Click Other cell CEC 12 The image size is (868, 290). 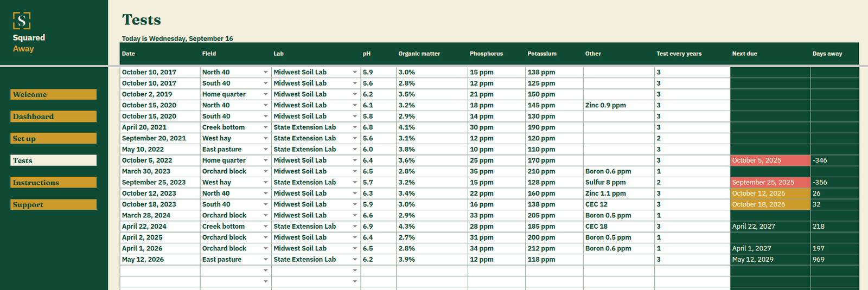coord(619,204)
